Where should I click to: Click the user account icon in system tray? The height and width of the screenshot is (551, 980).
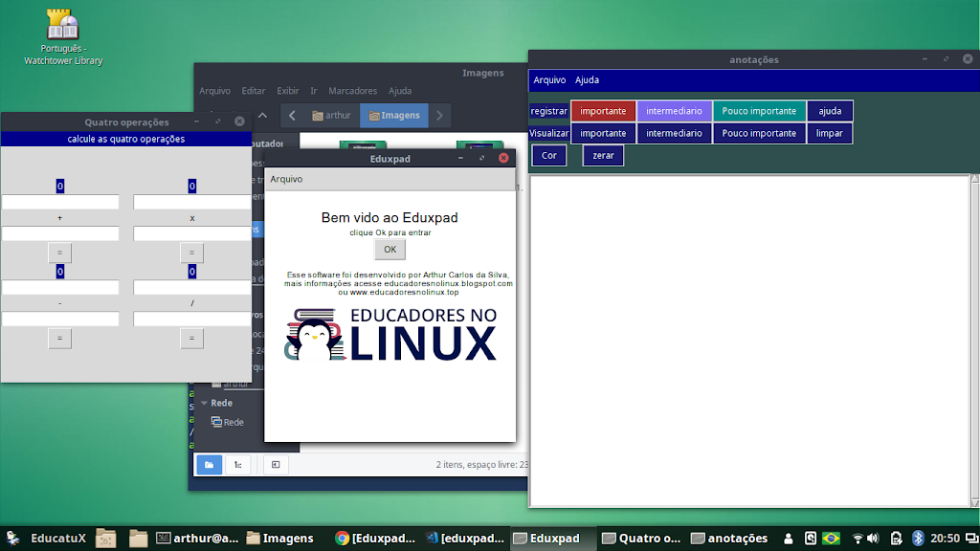[789, 539]
